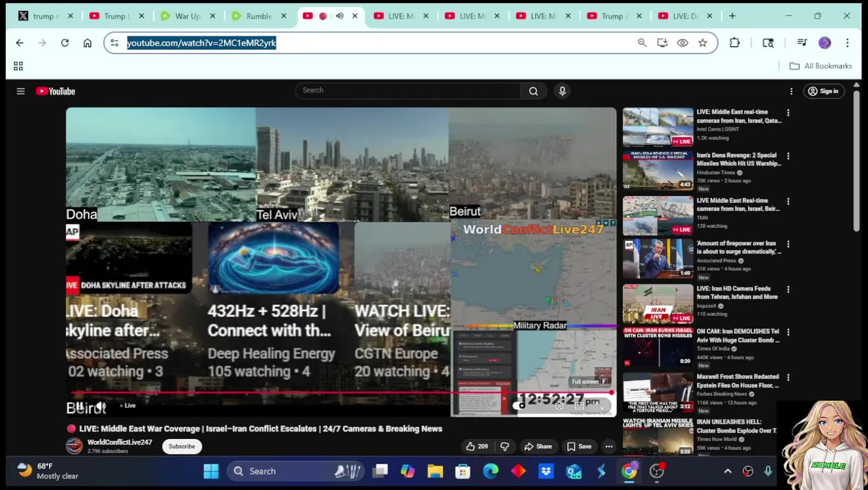
Task: Open options for 'Amount of firepower' video
Action: point(788,244)
